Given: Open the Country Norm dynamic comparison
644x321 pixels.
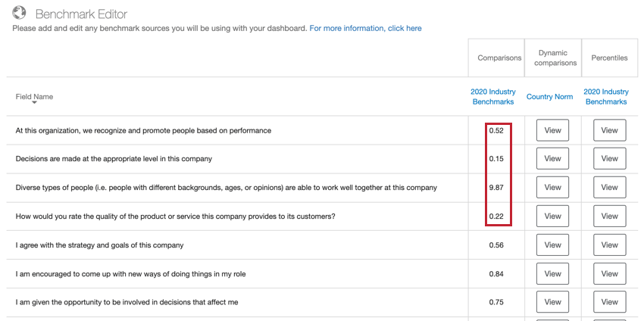Looking at the screenshot, I should pyautogui.click(x=549, y=97).
